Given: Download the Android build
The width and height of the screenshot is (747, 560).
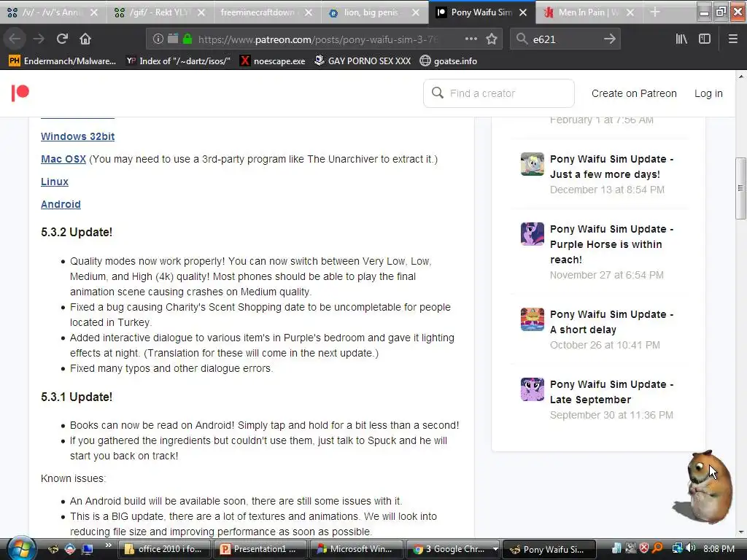Looking at the screenshot, I should (x=61, y=204).
